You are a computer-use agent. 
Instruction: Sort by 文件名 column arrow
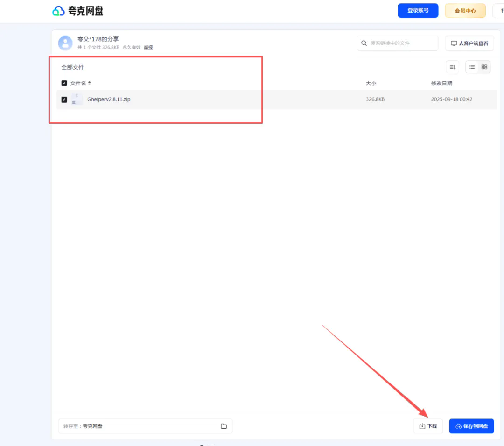pyautogui.click(x=89, y=83)
